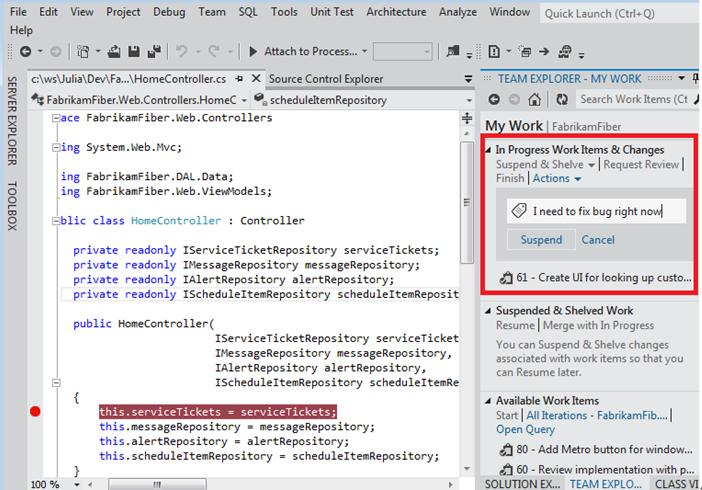Toggle the breakpoint on the serviceTickets line

point(35,412)
